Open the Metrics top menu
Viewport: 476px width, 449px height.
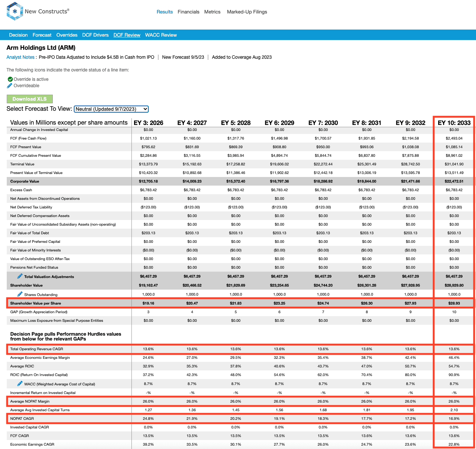pos(212,12)
